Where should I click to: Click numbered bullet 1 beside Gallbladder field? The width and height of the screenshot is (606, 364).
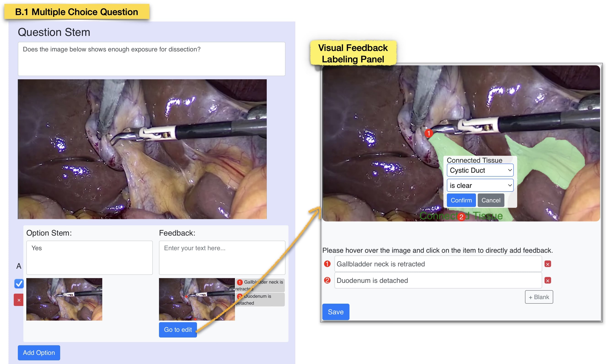coord(327,264)
